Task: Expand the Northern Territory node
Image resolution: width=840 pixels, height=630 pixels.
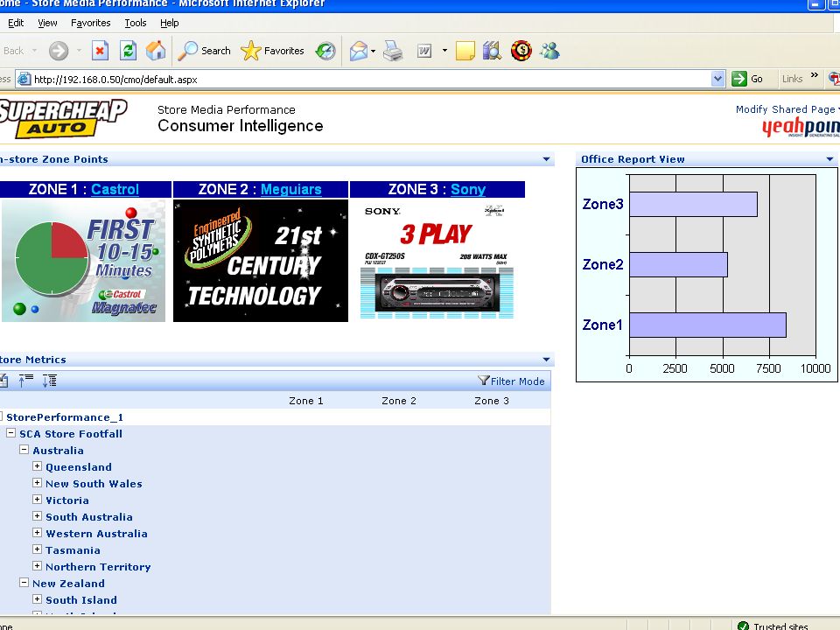Action: point(37,566)
